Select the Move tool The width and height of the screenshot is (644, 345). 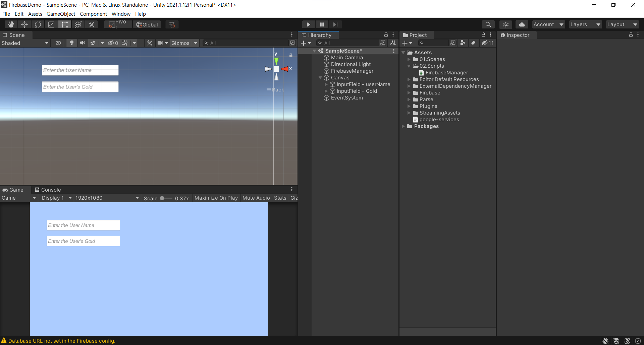pos(24,24)
